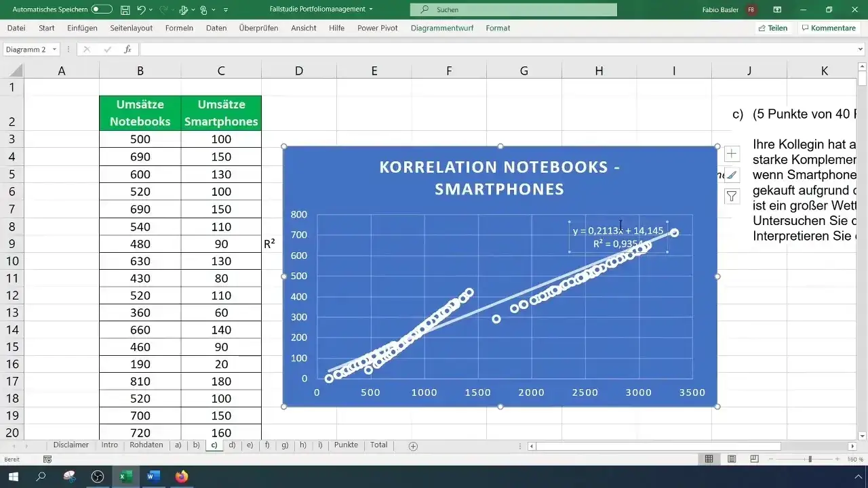Switch to the Rohdaten sheet tab
868x488 pixels.
click(146, 445)
